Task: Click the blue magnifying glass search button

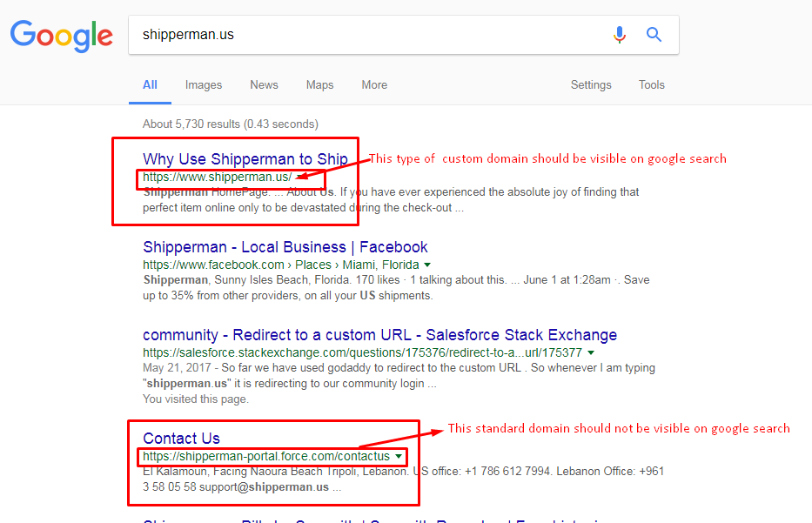Action: point(654,35)
